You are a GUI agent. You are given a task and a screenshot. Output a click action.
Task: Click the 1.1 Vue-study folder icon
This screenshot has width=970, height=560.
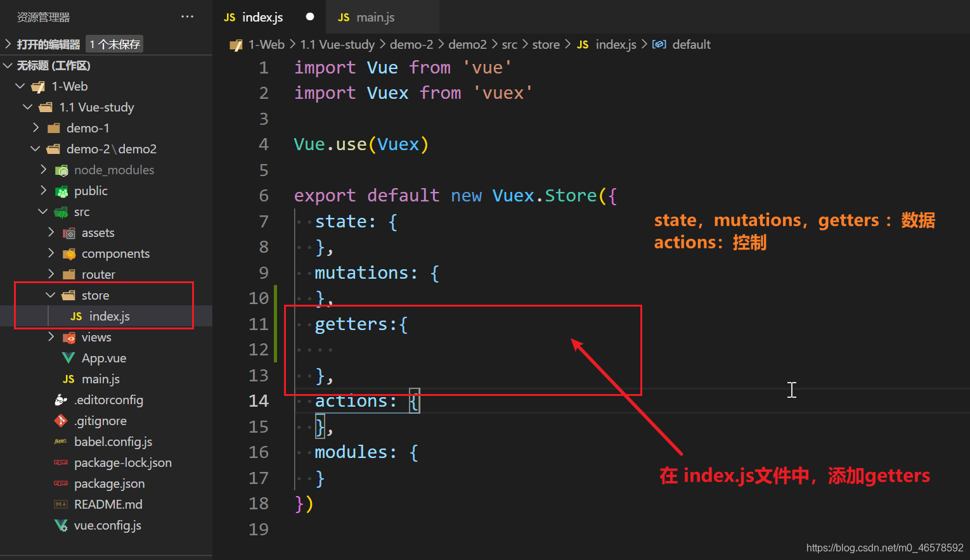click(x=46, y=108)
